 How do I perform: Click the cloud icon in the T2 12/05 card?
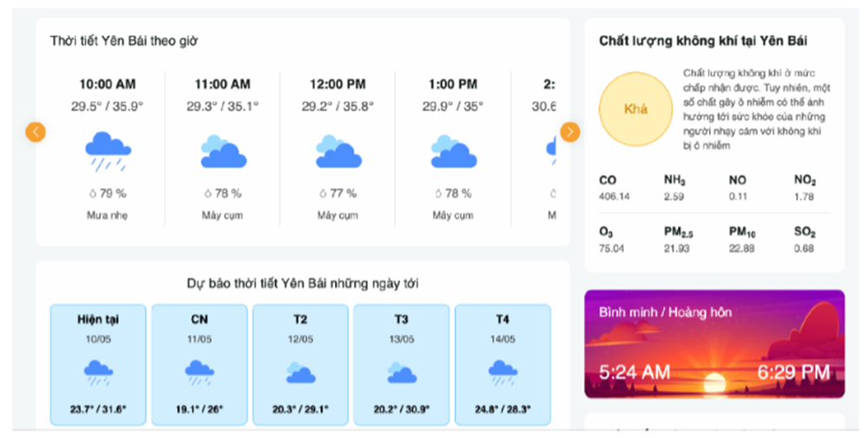coord(300,373)
